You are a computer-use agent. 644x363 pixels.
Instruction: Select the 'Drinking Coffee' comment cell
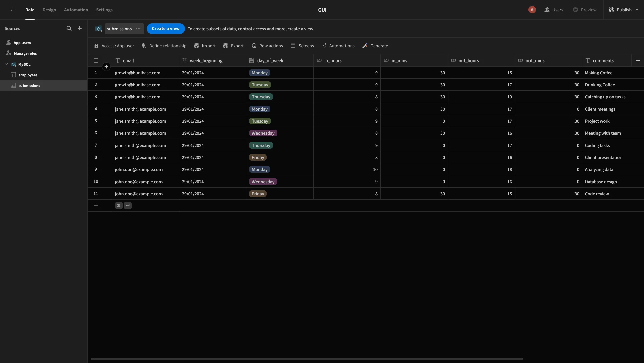(x=613, y=85)
